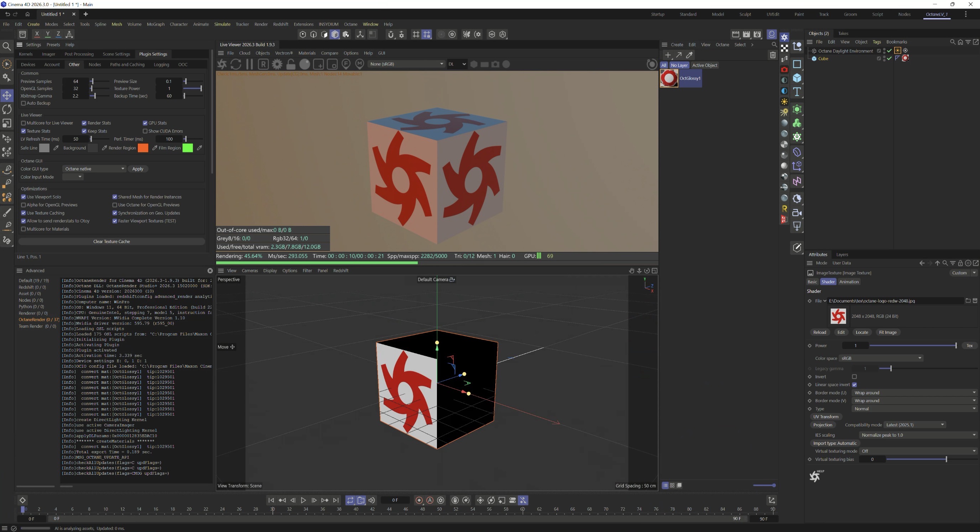This screenshot has width=980, height=532.
Task: Uncheck Render Stats
Action: [x=84, y=123]
